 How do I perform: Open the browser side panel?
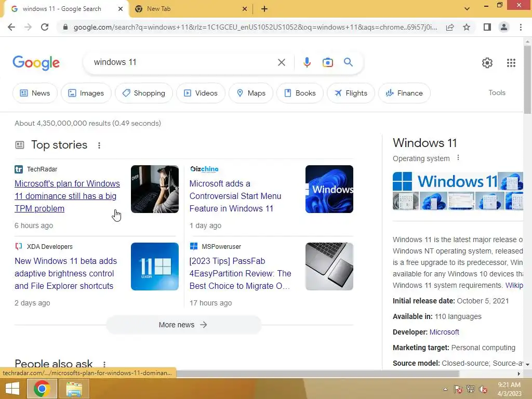[x=487, y=27]
